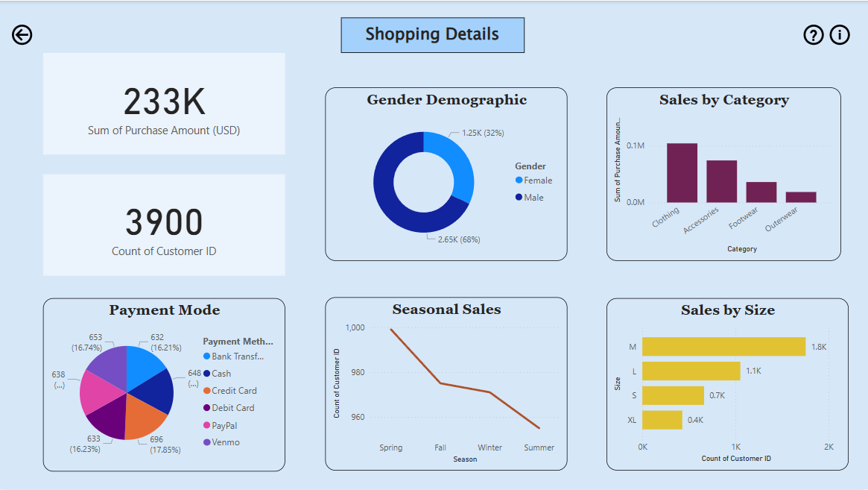This screenshot has width=868, height=490.
Task: Click the 1.25K (32%) data label
Action: (x=483, y=133)
